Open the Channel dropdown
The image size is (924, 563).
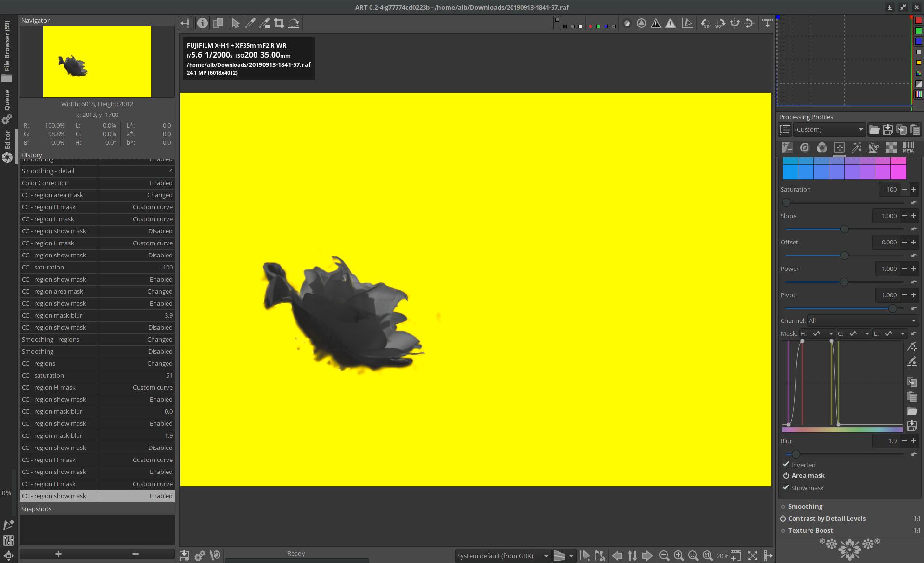(x=862, y=320)
